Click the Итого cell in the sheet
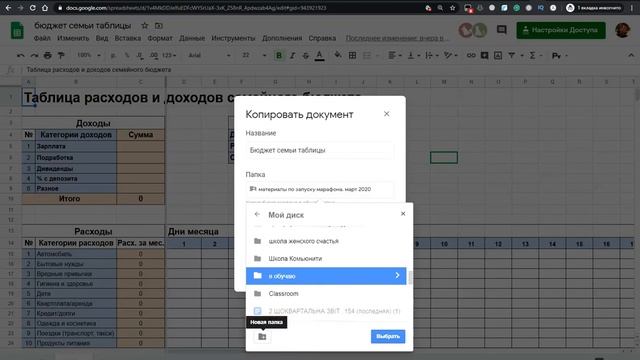The width and height of the screenshot is (640, 360). pos(69,199)
